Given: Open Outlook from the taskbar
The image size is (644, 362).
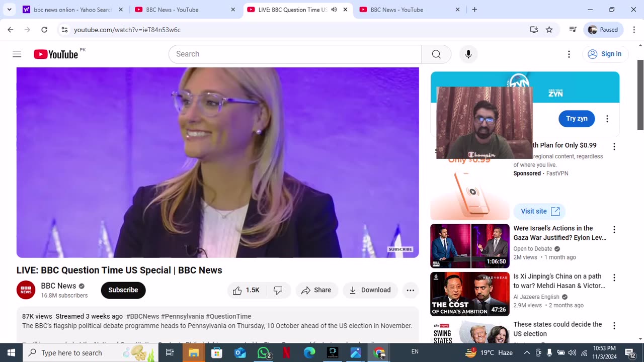Looking at the screenshot, I should (x=240, y=352).
